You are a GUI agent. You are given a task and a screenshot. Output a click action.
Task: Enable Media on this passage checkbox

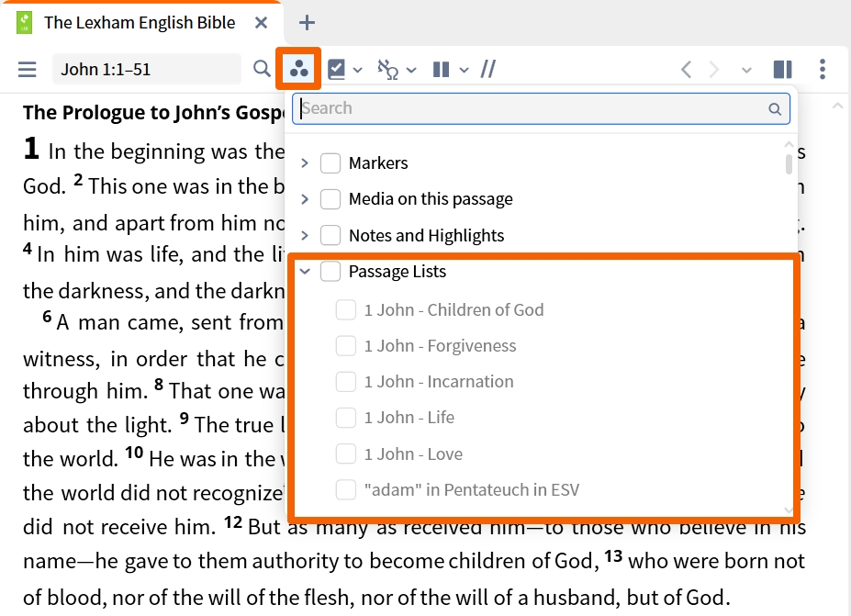[330, 199]
